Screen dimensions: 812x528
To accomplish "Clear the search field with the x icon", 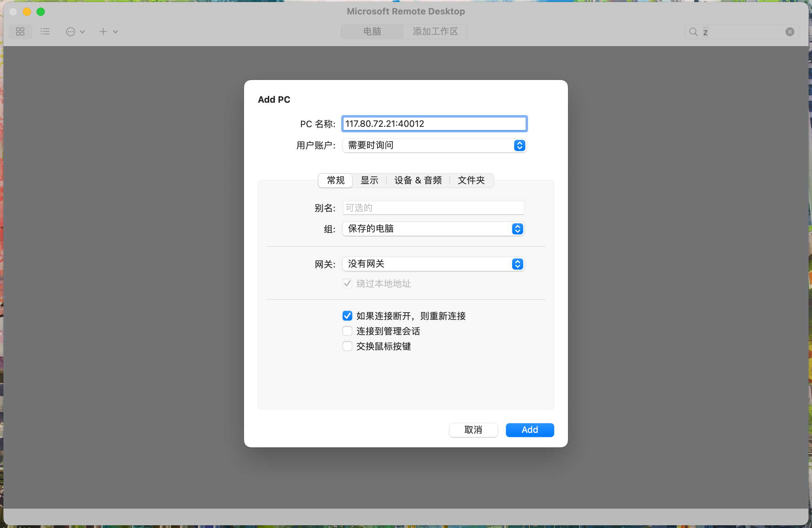I will tap(789, 31).
